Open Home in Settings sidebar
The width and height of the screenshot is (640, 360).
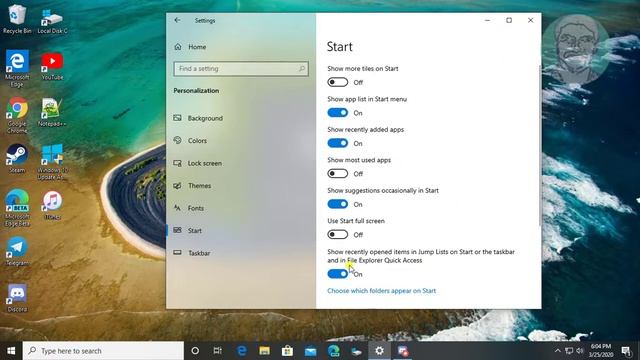tap(190, 47)
